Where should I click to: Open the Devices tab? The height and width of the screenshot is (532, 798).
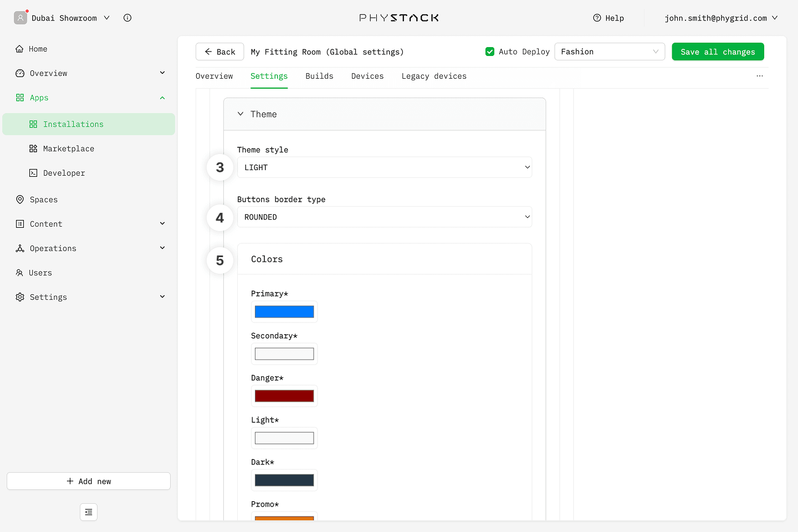click(x=367, y=76)
